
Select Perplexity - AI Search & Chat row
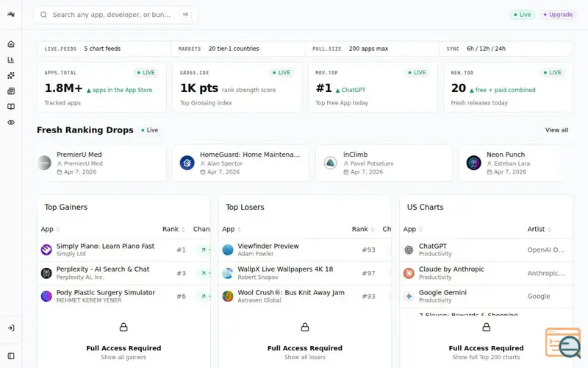coord(123,273)
